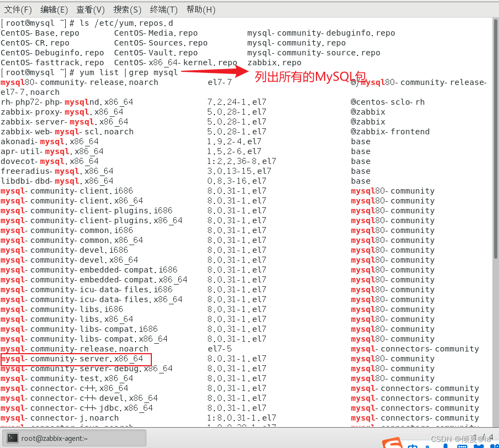499x448 pixels.
Task: Click the mysql-community-libs-compat.x86_64 package name
Action: (x=84, y=339)
